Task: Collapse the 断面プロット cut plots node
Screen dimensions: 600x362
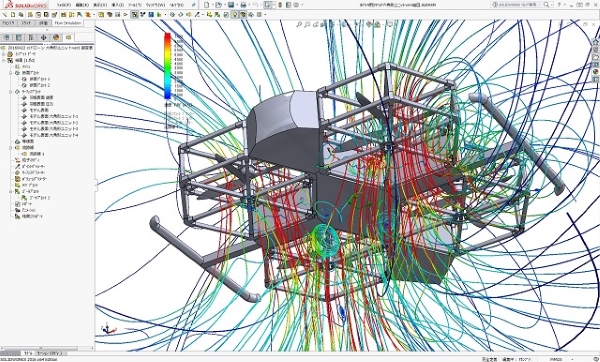Action: pos(11,72)
